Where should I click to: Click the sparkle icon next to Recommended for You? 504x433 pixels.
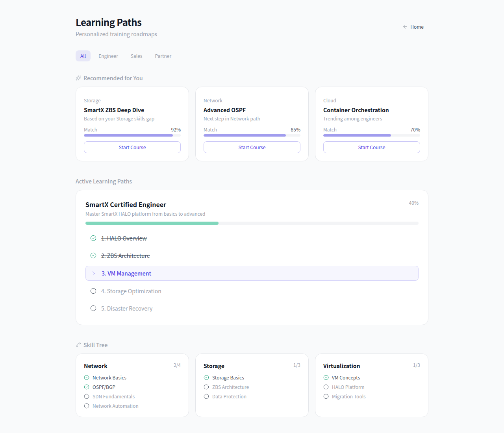point(78,78)
